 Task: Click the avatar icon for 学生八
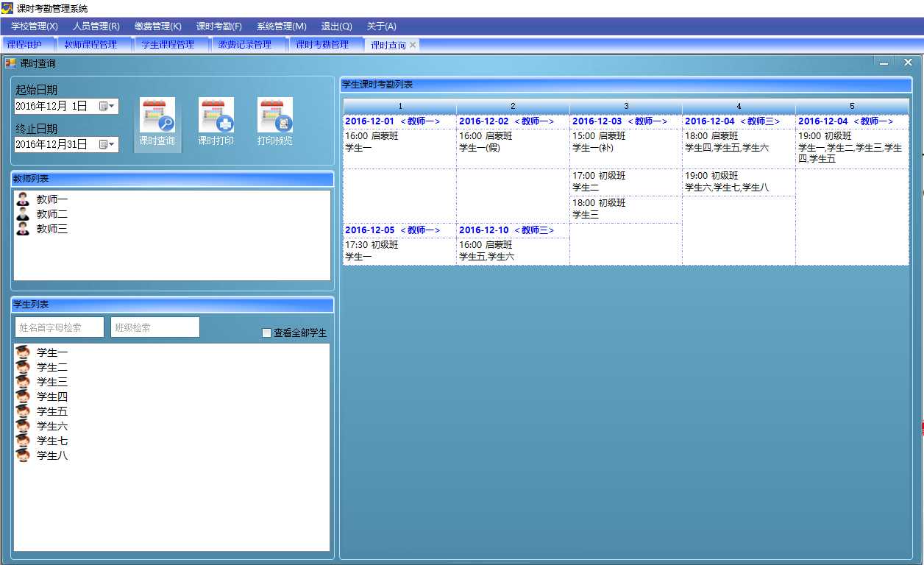[x=23, y=455]
